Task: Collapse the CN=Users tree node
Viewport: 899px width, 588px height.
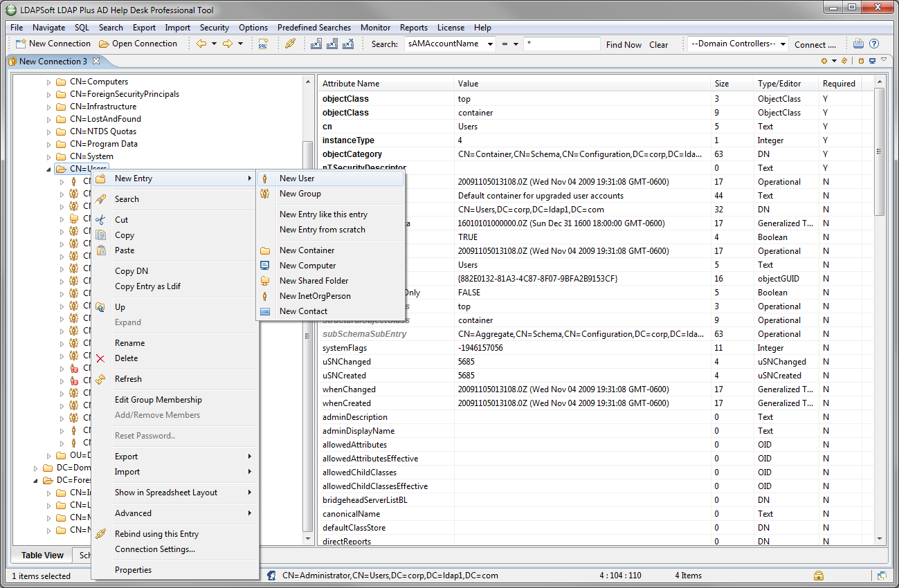Action: tap(47, 168)
